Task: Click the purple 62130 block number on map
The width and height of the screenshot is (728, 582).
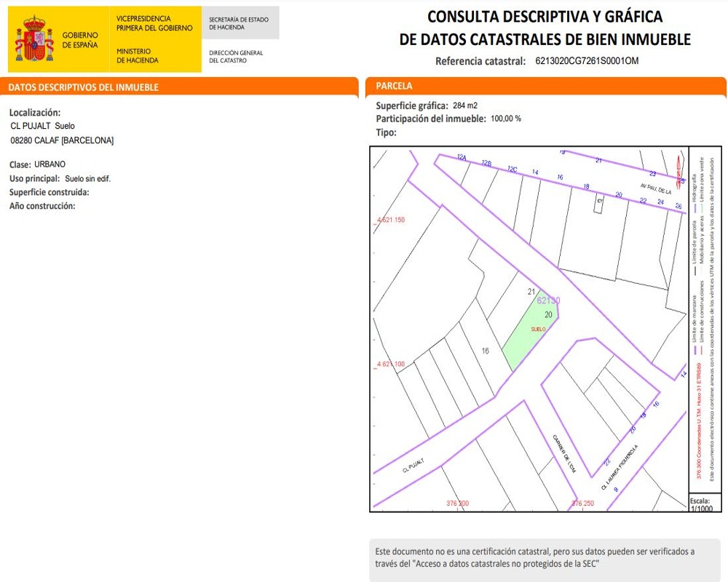Action: [548, 300]
